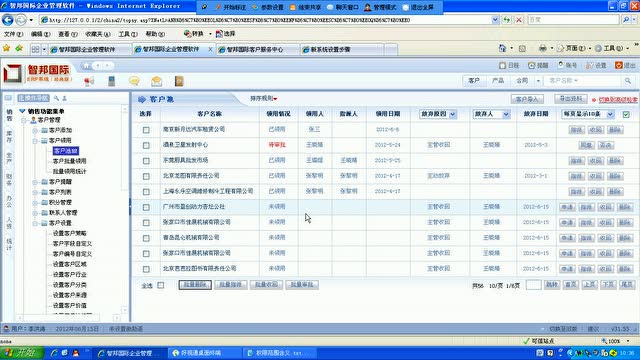
Task: Check the box for the 广州市 row
Action: (x=146, y=207)
